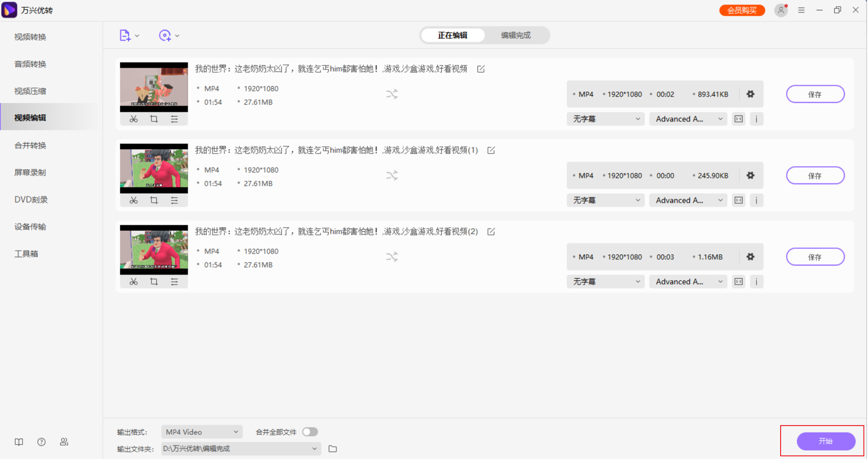Open output settings gear for first video
This screenshot has width=868, height=460.
(x=750, y=94)
